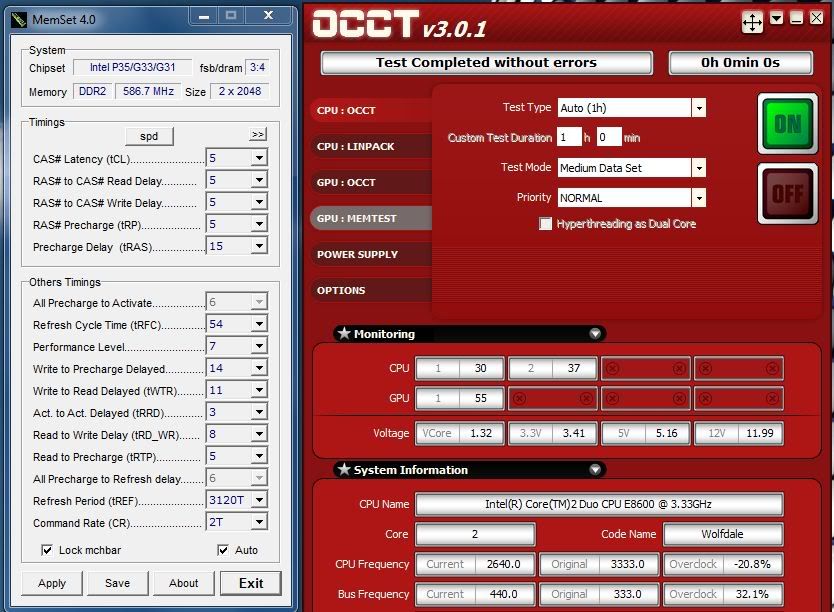Switch to CPU : LINPACK tab
The width and height of the screenshot is (834, 612).
(371, 146)
